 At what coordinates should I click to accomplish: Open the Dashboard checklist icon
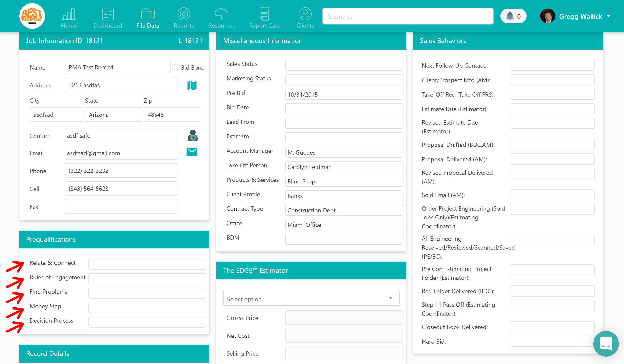pyautogui.click(x=108, y=14)
